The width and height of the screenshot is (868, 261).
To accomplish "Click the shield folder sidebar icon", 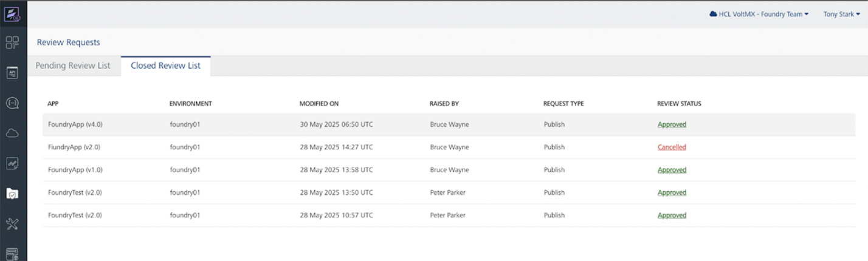I will tap(13, 193).
